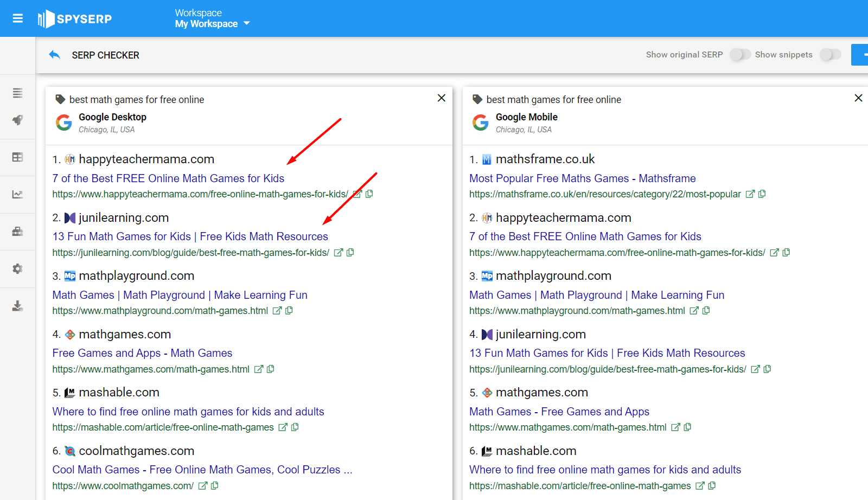Click the SpySERP logo

pyautogui.click(x=75, y=19)
